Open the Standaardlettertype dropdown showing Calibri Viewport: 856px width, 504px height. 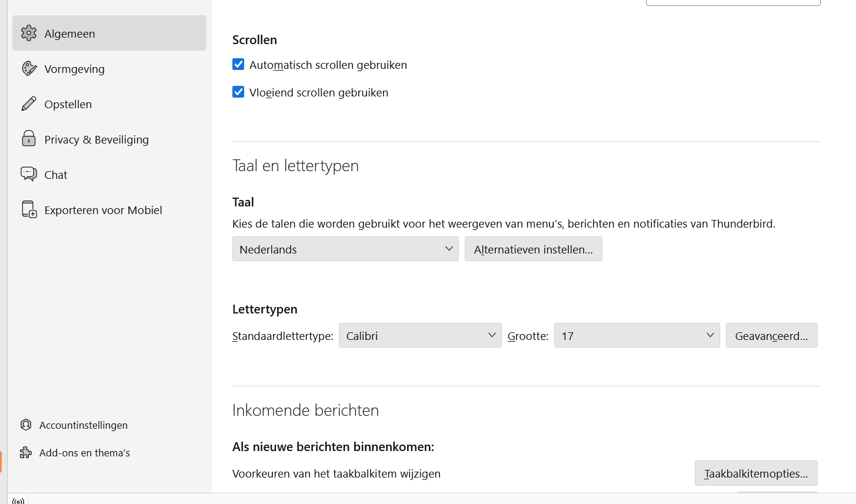click(419, 335)
